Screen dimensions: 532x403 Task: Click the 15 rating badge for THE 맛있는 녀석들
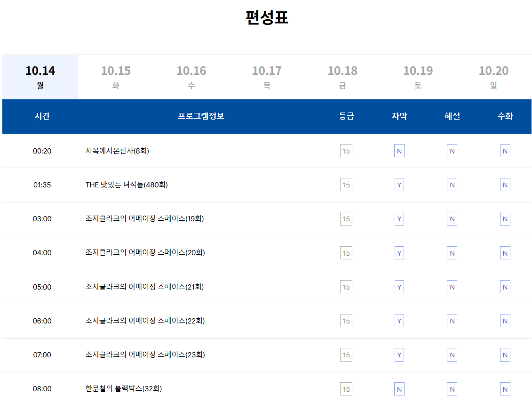(346, 185)
